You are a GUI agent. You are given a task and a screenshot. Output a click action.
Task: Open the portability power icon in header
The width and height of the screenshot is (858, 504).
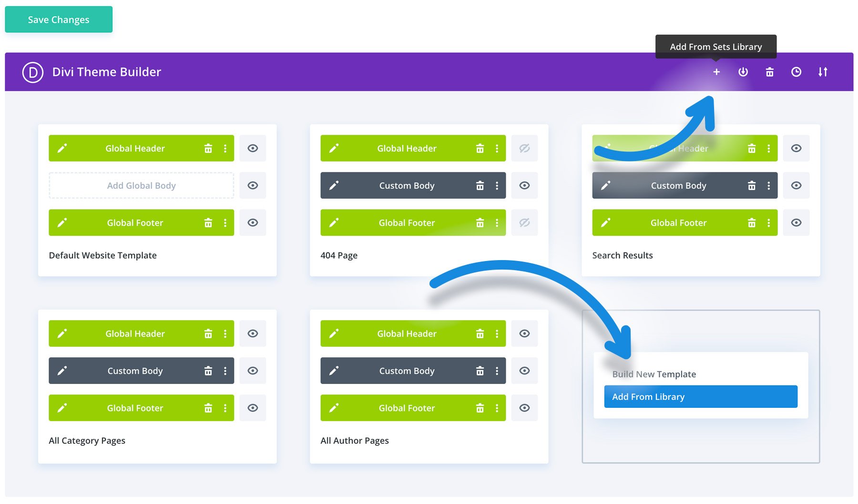click(x=743, y=72)
